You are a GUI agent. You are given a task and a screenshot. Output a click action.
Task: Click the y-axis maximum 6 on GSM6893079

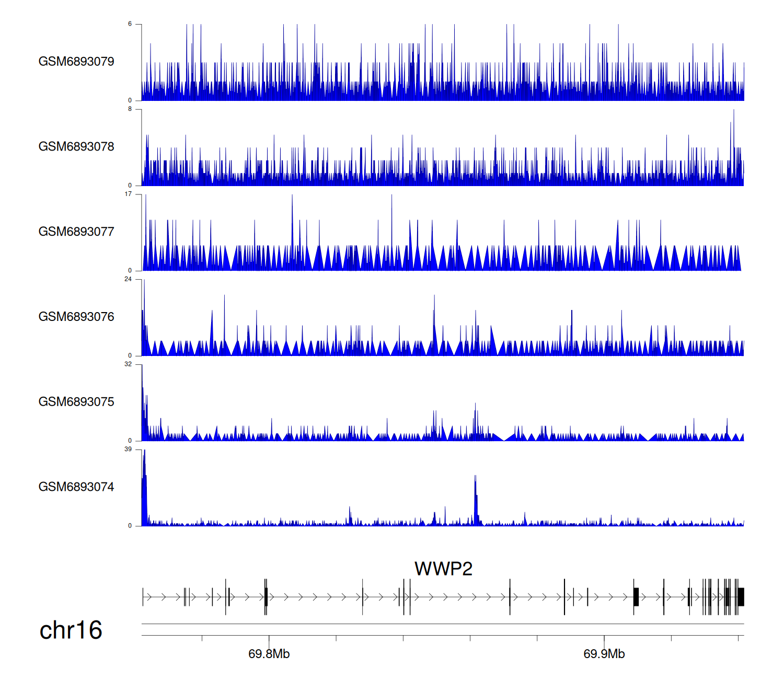click(x=130, y=24)
